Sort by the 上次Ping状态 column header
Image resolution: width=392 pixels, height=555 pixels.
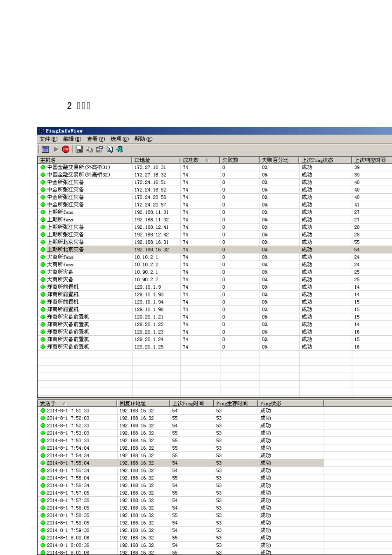(326, 160)
